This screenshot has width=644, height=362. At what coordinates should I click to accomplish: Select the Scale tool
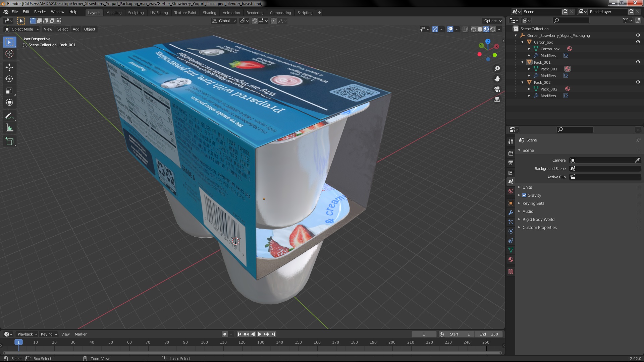[x=9, y=90]
